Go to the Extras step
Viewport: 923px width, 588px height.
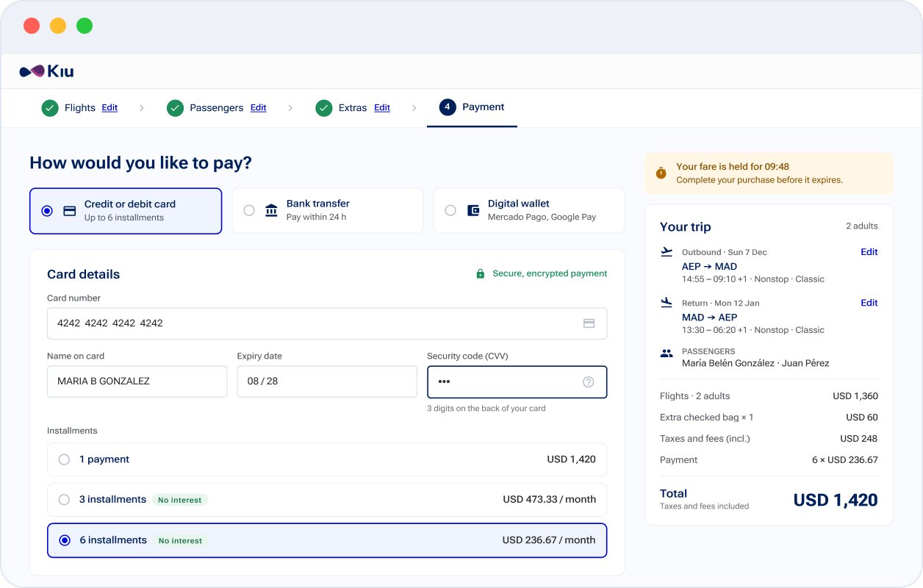pyautogui.click(x=353, y=108)
